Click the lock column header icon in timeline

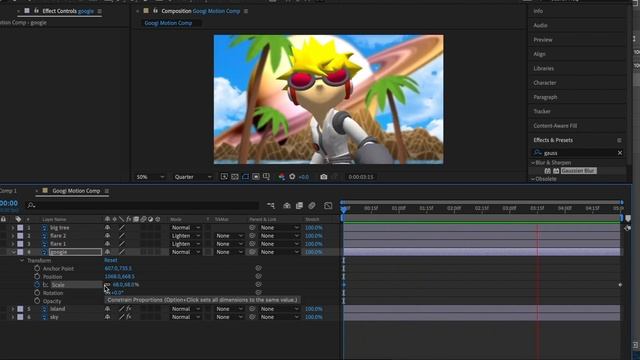point(3,219)
